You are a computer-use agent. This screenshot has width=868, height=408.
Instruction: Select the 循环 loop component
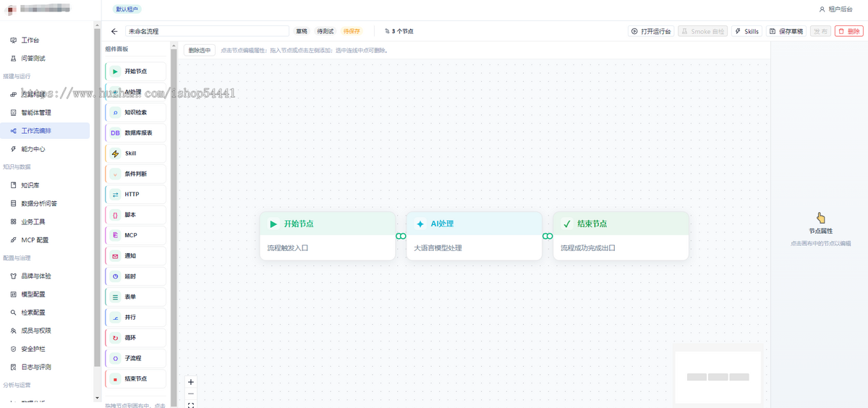click(135, 338)
